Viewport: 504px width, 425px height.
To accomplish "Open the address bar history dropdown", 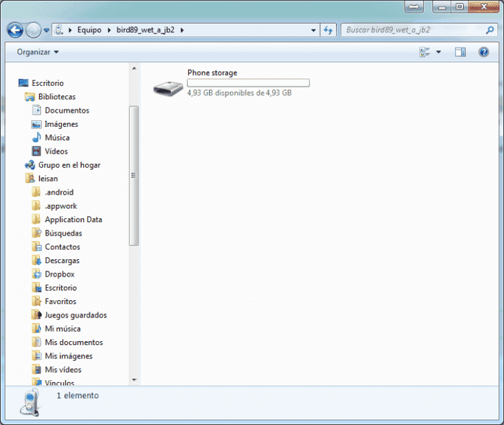I will 313,30.
